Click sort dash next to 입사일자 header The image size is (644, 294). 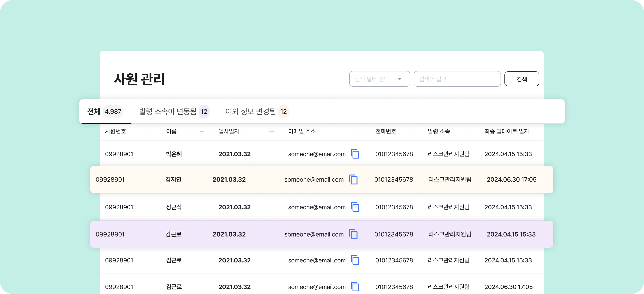271,131
